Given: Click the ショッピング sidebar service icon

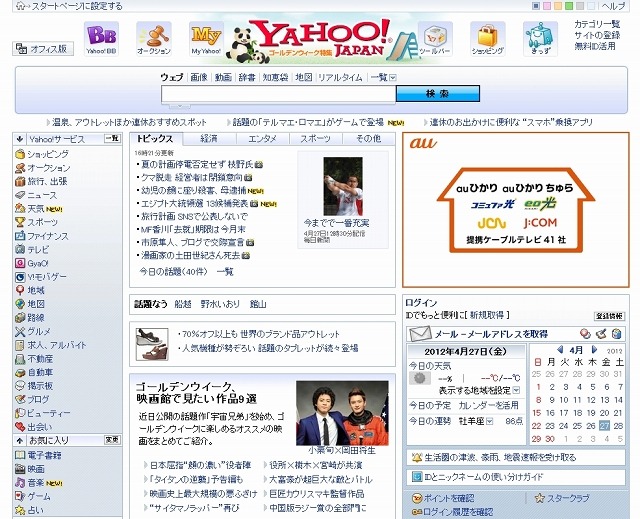Looking at the screenshot, I should point(20,154).
